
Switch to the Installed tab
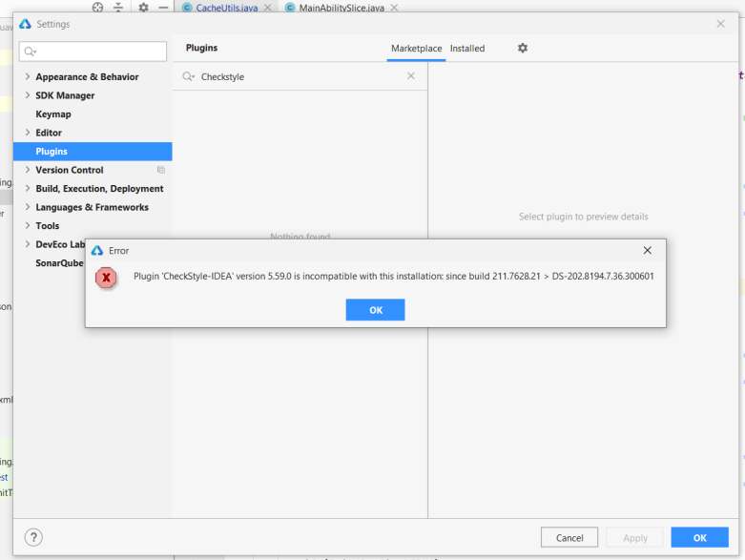click(467, 49)
